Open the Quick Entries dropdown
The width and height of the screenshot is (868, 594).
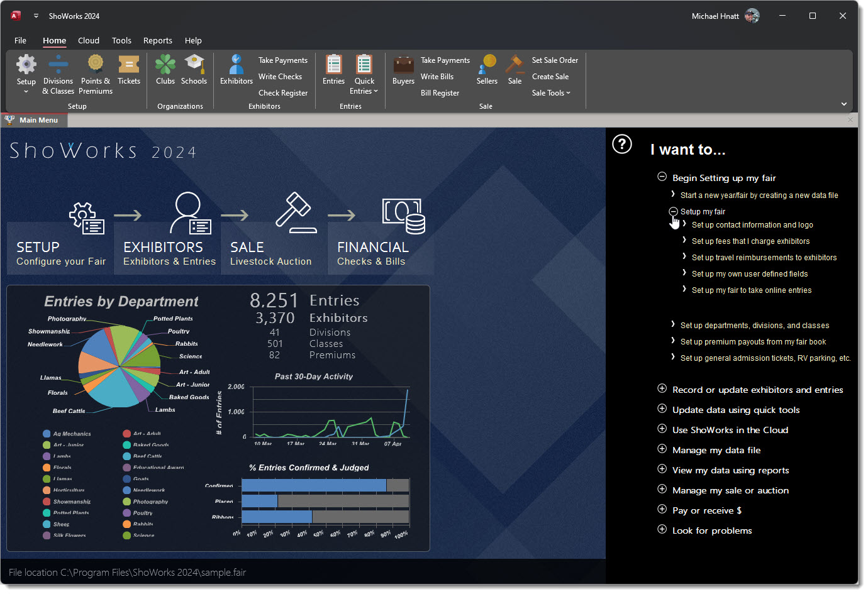(x=364, y=85)
